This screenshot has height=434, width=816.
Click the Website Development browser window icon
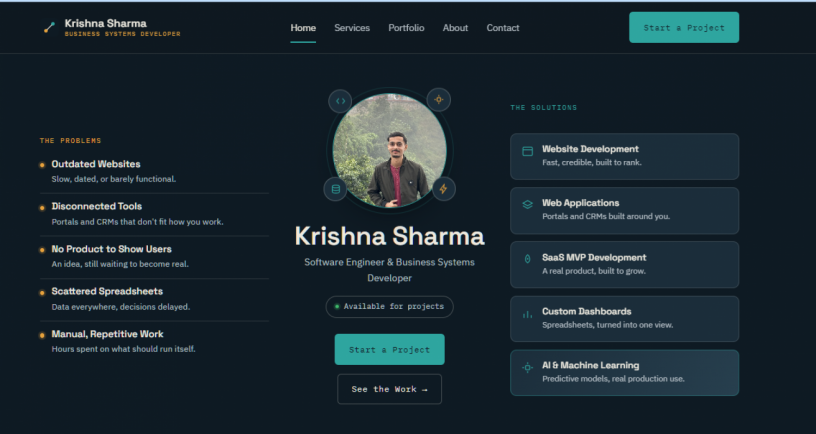point(527,151)
